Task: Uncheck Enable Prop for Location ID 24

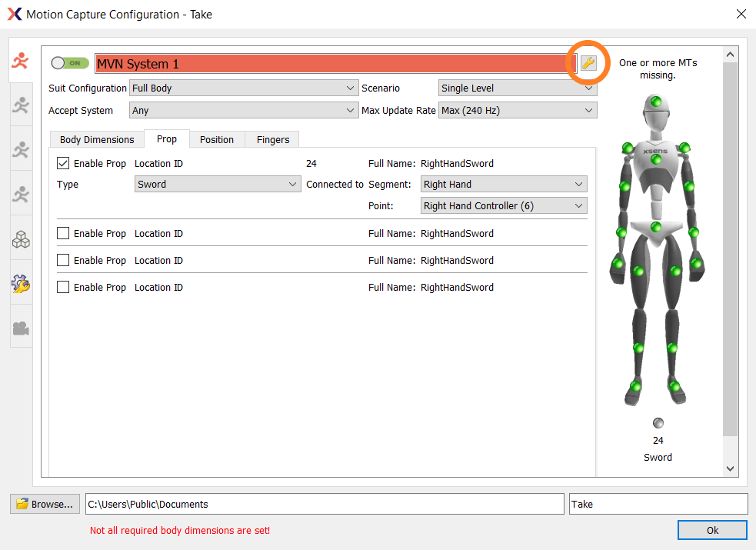Action: (63, 163)
